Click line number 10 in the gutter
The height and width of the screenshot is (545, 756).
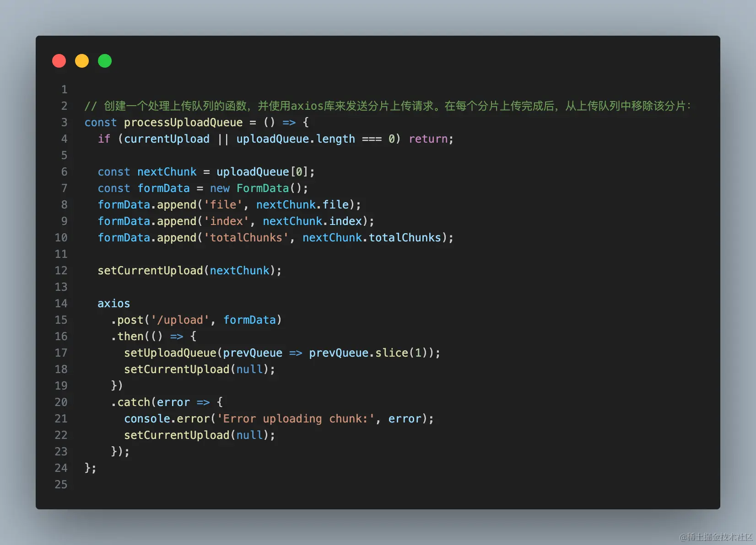61,238
